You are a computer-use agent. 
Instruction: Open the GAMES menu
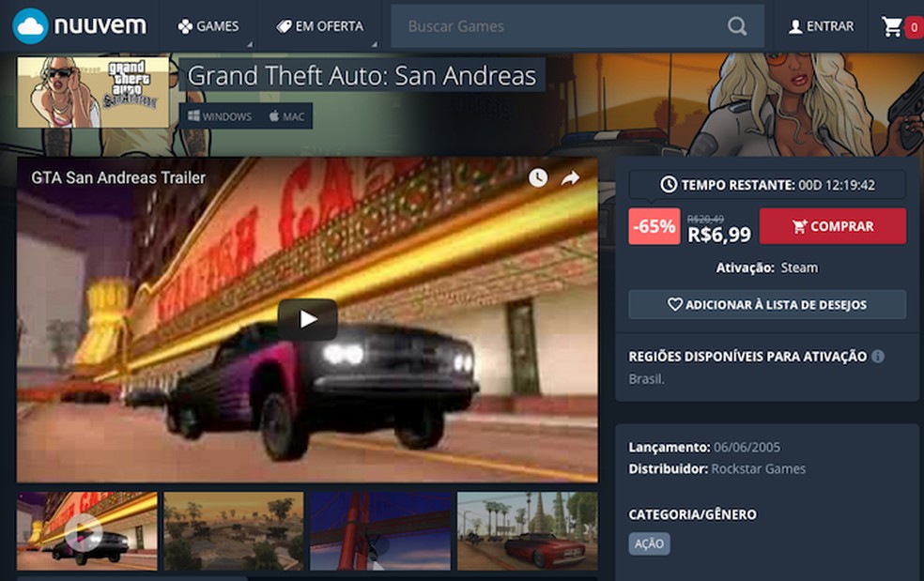208,26
